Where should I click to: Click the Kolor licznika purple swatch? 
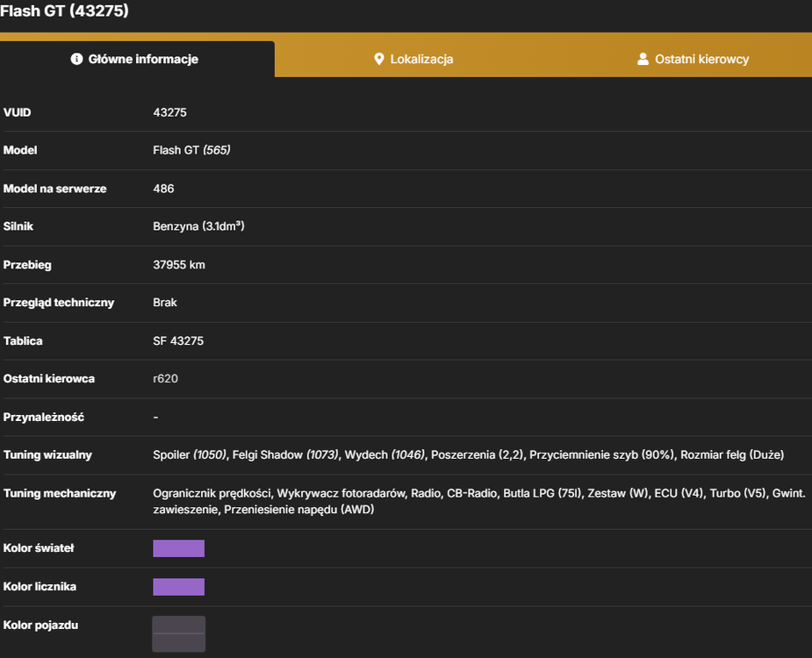click(x=179, y=587)
